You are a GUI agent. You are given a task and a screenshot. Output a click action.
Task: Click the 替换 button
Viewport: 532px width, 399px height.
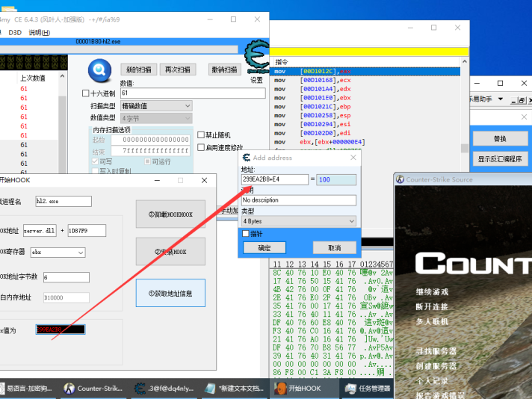click(x=500, y=138)
